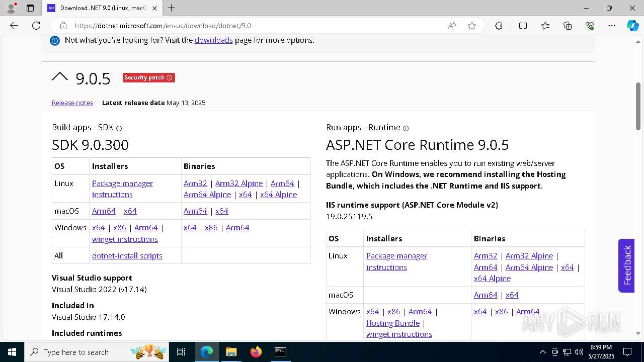Click info icon next to Run apps - Runtime
This screenshot has height=362, width=644.
click(x=406, y=128)
